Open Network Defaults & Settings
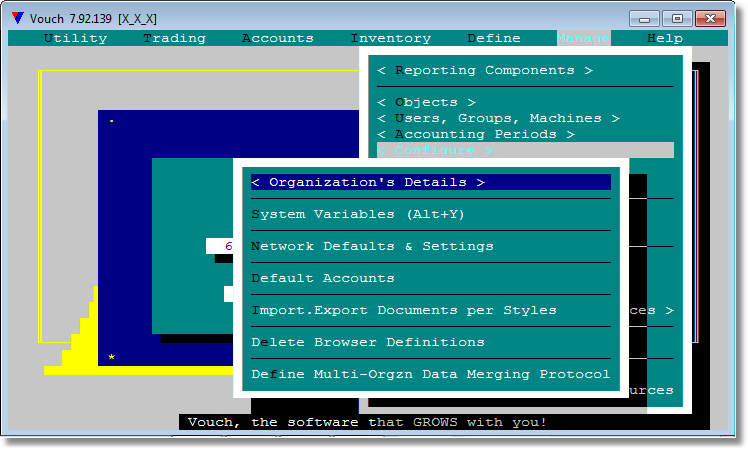The height and width of the screenshot is (450, 748). 372,246
